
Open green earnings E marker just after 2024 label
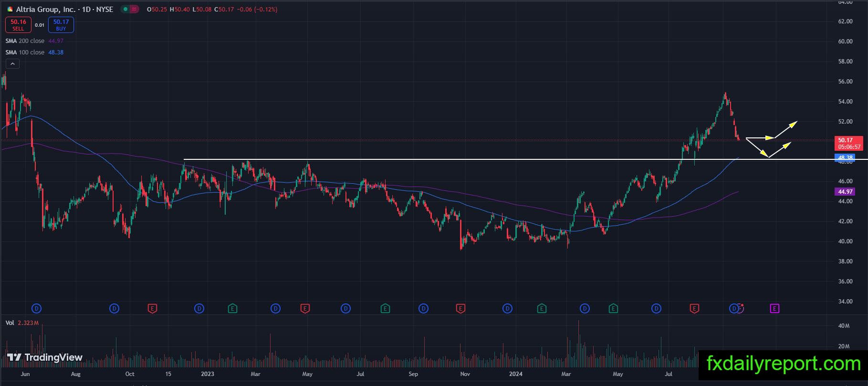pos(542,309)
